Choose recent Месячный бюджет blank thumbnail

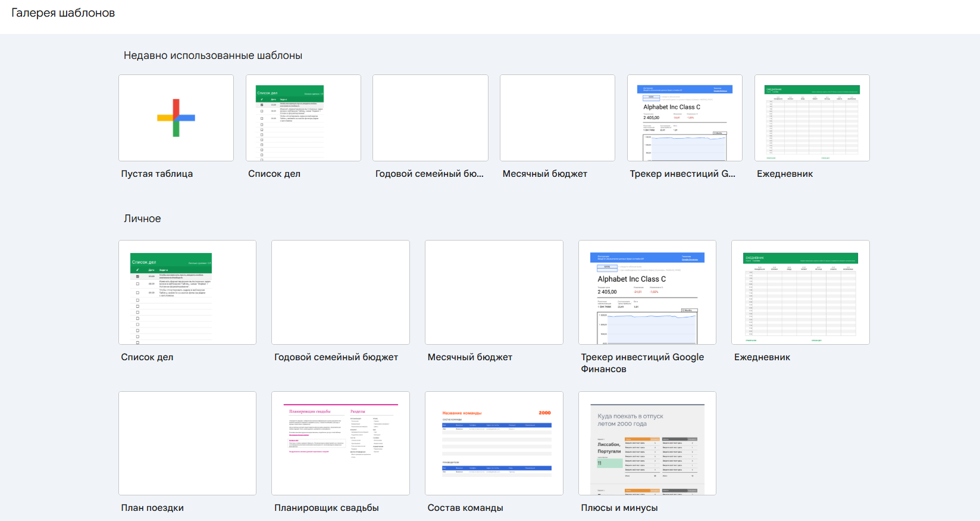click(x=558, y=118)
